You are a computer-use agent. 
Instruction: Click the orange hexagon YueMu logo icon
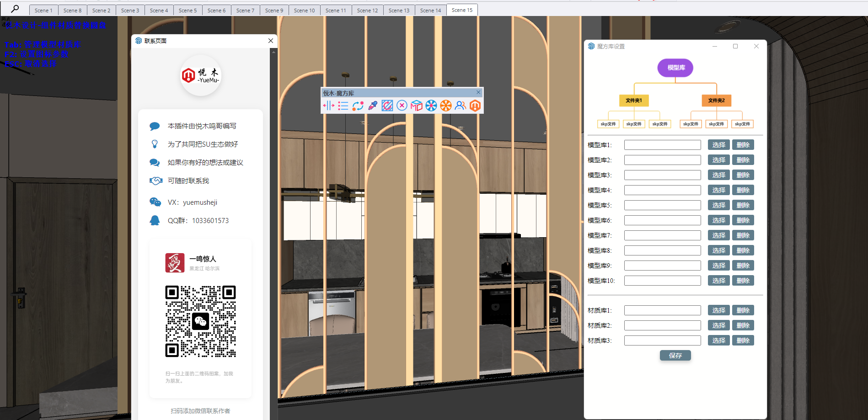tap(475, 106)
